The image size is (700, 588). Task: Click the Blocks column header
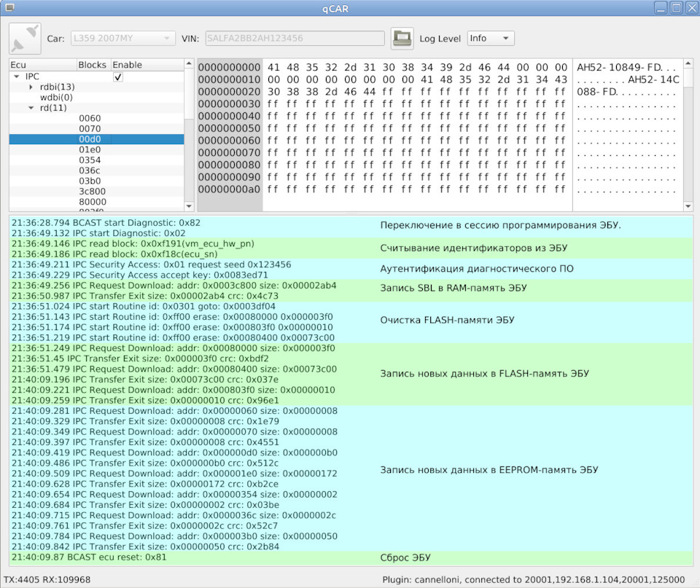click(92, 65)
